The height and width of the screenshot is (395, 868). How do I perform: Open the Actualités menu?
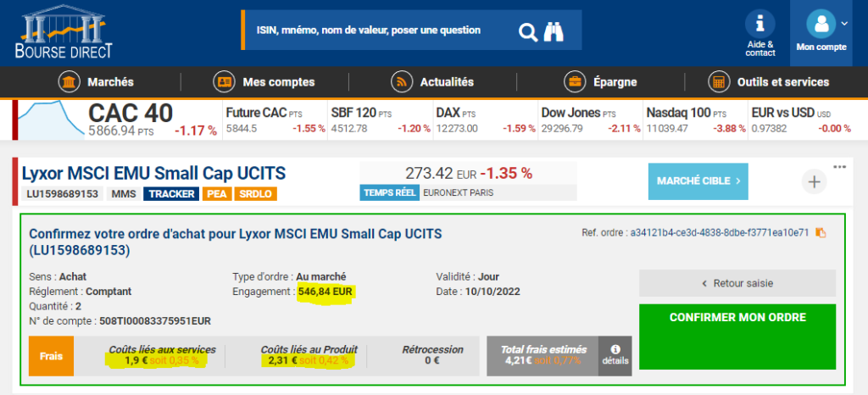[432, 82]
